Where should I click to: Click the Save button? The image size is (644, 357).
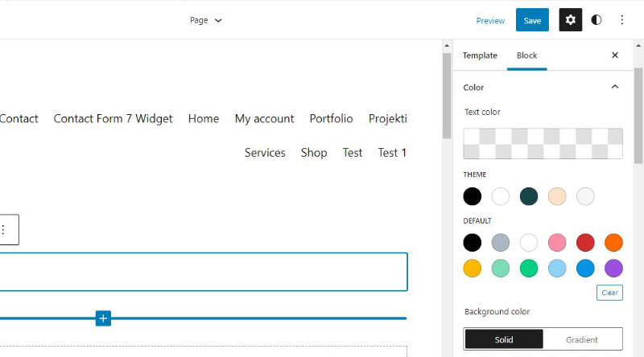pyautogui.click(x=532, y=20)
